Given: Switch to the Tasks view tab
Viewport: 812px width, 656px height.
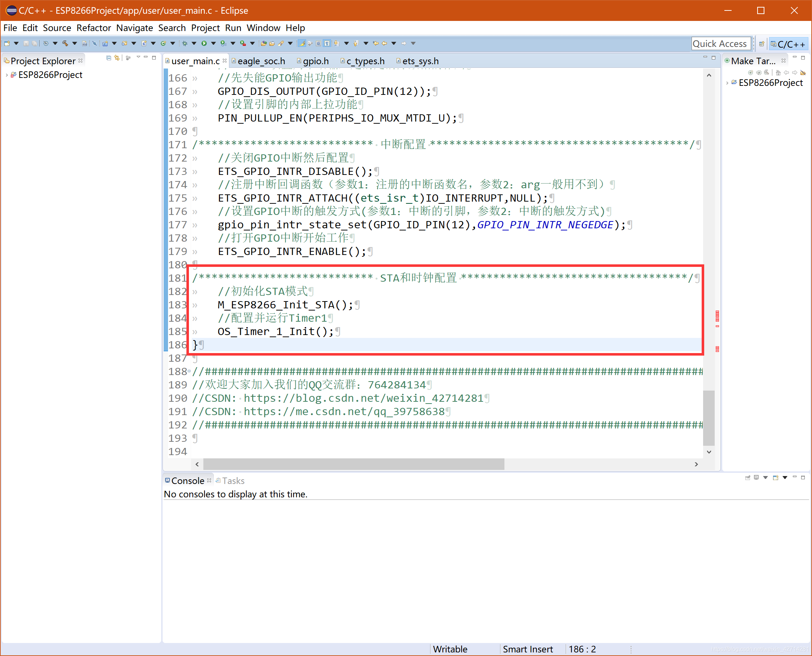Looking at the screenshot, I should (233, 481).
